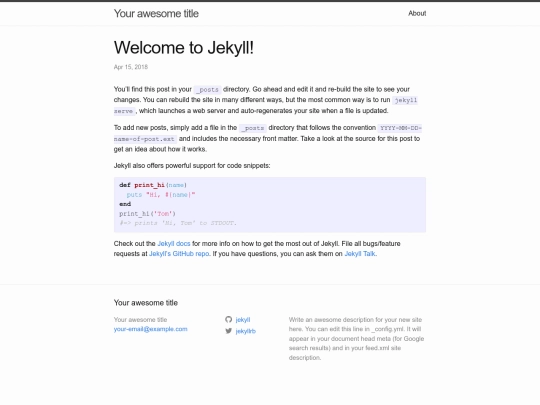Viewport: 540px width, 405px height.
Task: Click the Twitter bird icon
Action: tap(229, 331)
